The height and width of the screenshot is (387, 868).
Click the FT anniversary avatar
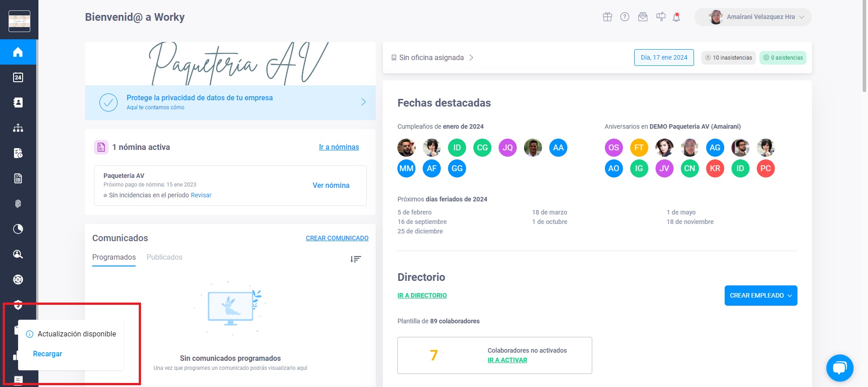tap(639, 148)
